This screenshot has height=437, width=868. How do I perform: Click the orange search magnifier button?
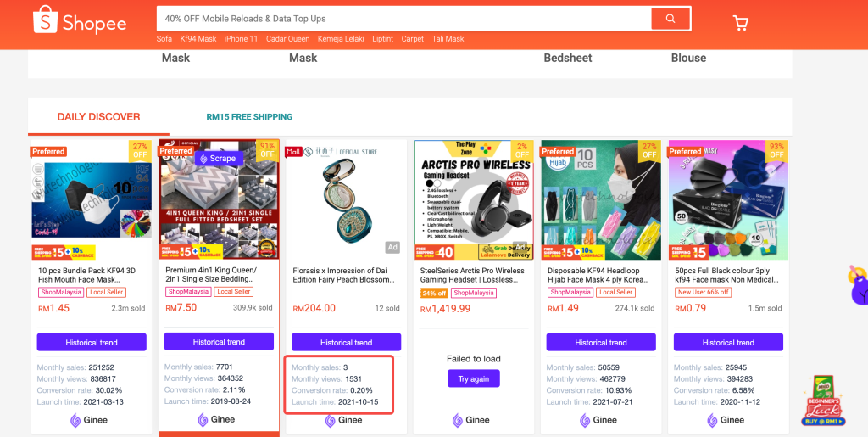(670, 19)
